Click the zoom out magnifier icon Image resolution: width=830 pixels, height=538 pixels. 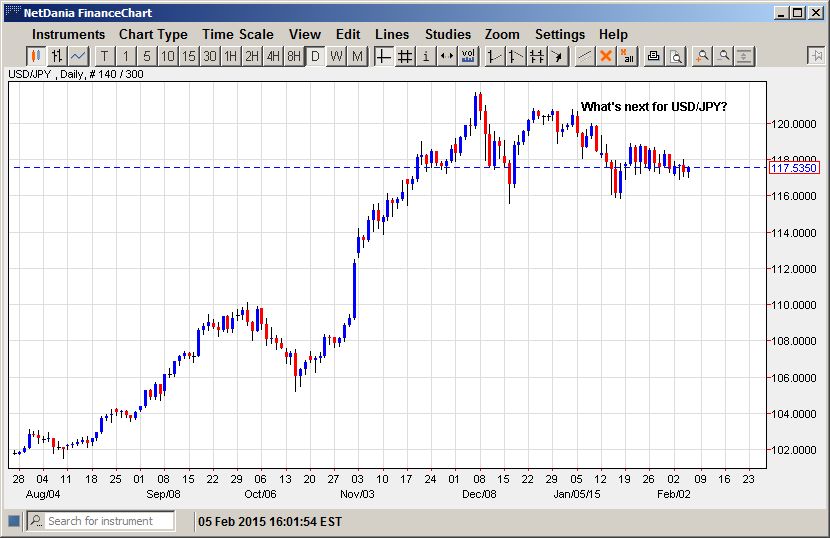723,56
